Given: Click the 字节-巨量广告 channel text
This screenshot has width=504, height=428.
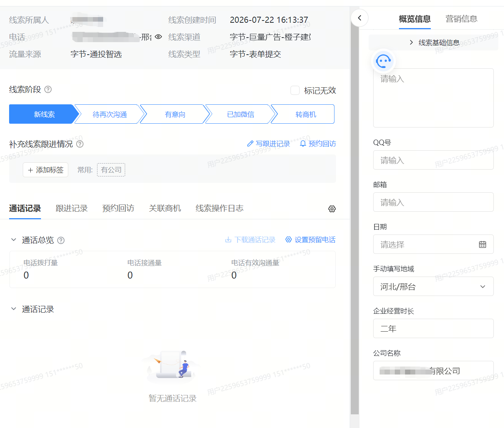Looking at the screenshot, I should [x=270, y=37].
